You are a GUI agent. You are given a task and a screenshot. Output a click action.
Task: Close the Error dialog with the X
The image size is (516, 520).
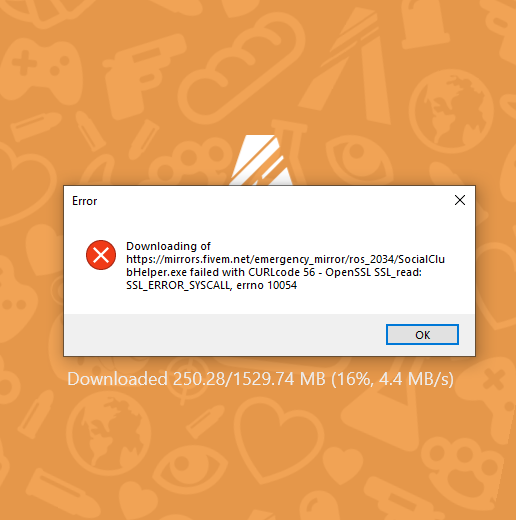coord(460,200)
